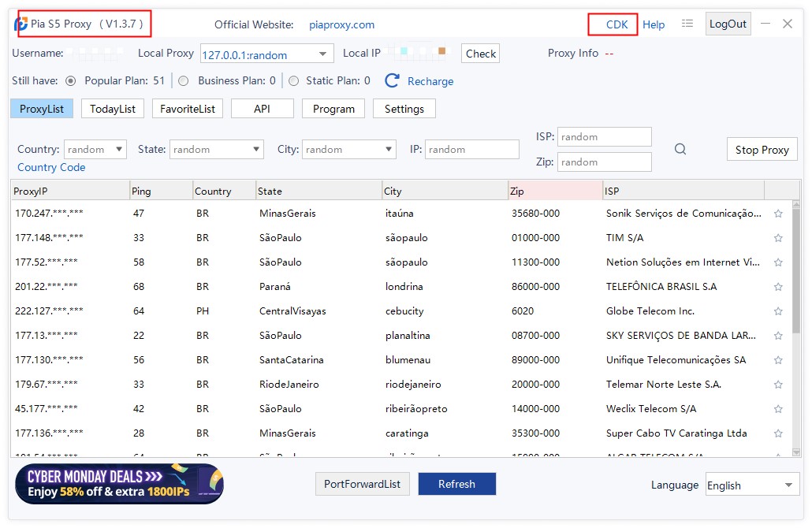Open the API tab
Image resolution: width=812 pixels, height=528 pixels.
click(x=262, y=109)
